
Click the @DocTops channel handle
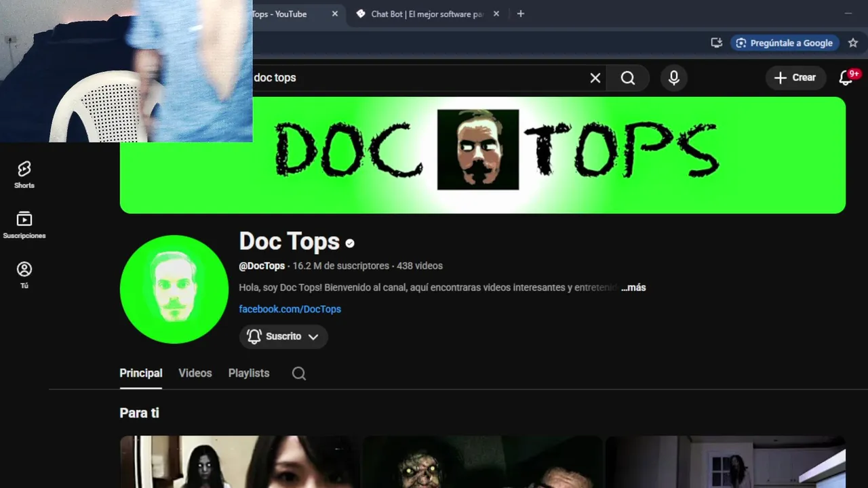pos(262,266)
